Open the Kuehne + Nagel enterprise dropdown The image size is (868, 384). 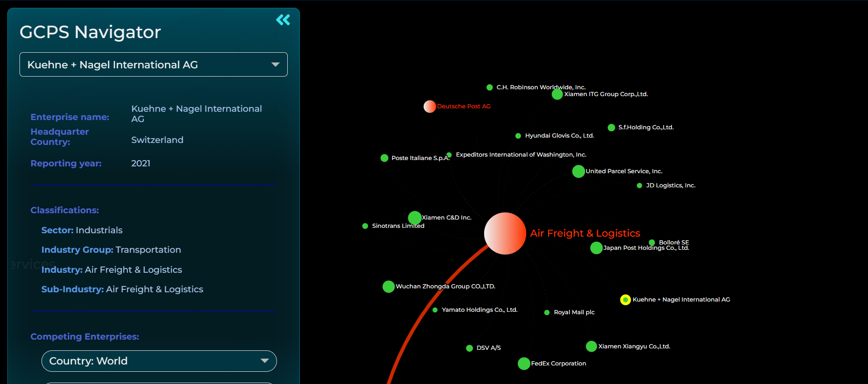(x=153, y=64)
